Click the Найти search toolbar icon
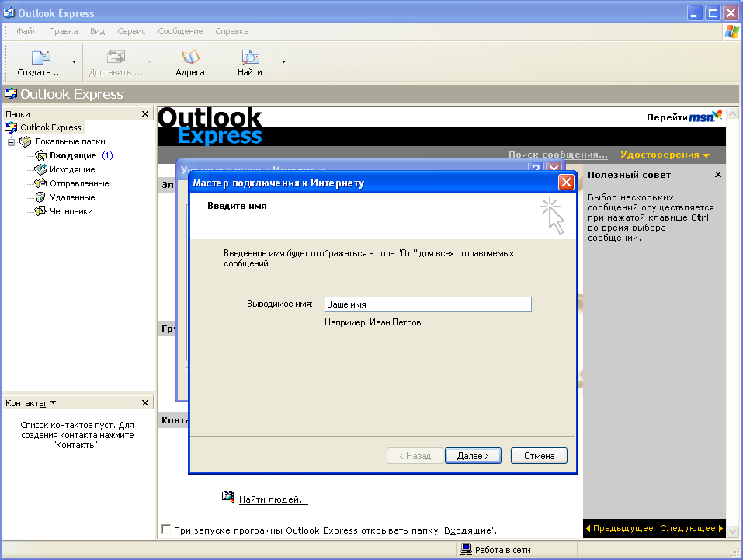 (x=250, y=57)
